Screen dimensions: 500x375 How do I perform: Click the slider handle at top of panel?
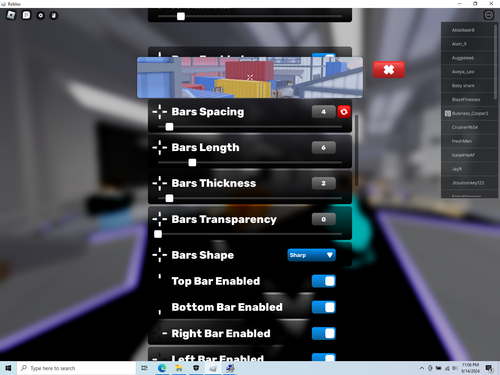(x=181, y=16)
